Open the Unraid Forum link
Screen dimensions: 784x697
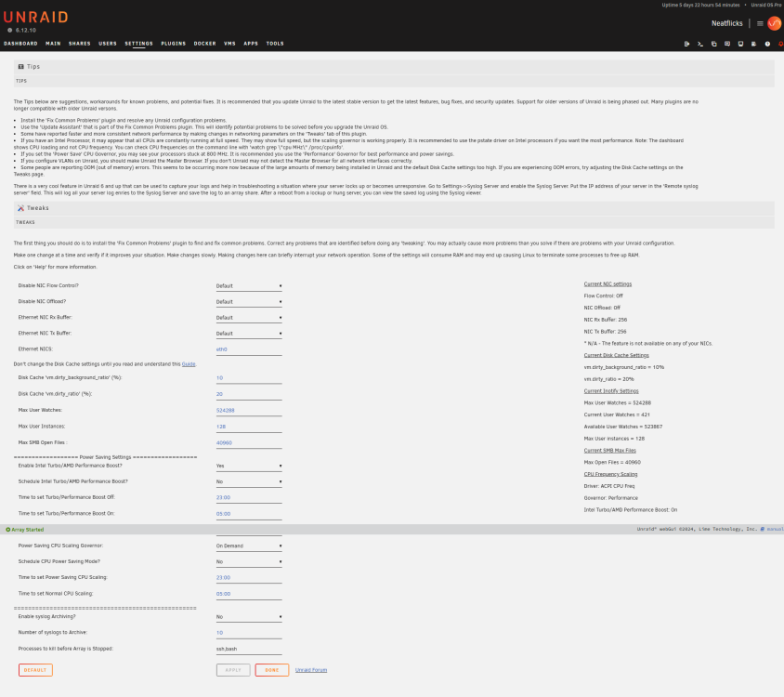(311, 670)
